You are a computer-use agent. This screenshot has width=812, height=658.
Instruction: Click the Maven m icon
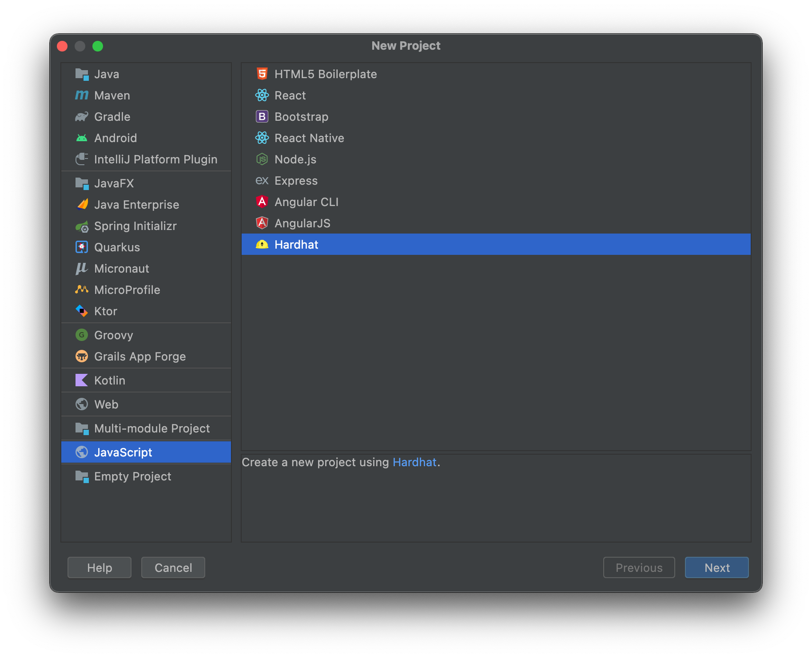[x=82, y=95]
